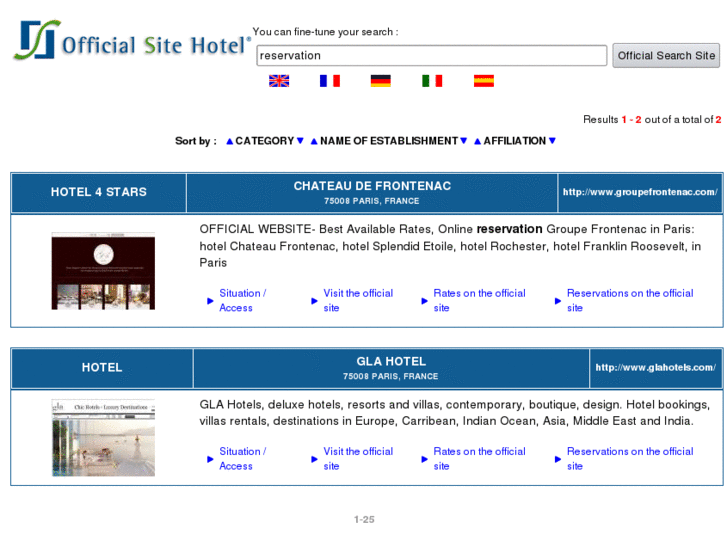Open groupefrontenac.com URL link
Viewport: 727px width, 545px height.
[640, 192]
